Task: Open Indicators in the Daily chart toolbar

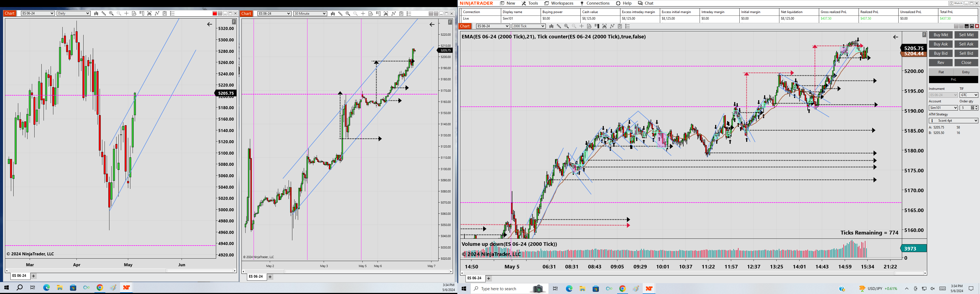Action: (x=149, y=13)
